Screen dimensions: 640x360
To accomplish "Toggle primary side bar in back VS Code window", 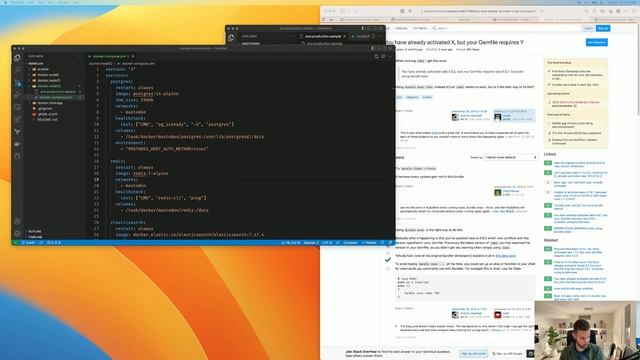I will coord(363,28).
